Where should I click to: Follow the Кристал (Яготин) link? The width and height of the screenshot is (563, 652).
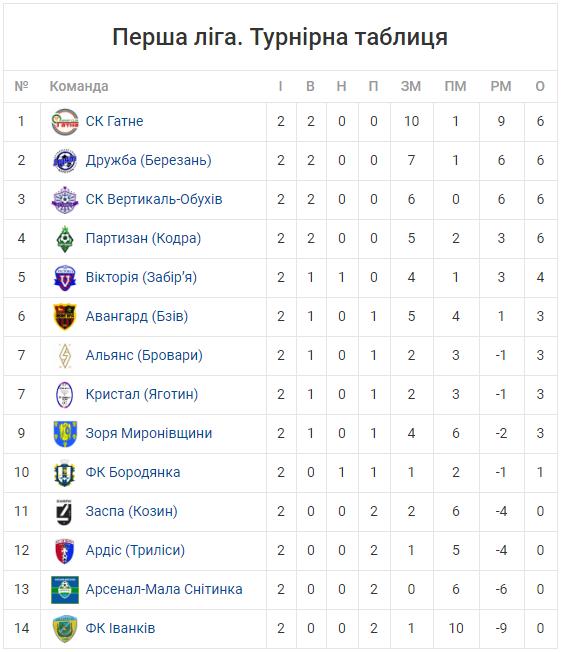coord(142,394)
